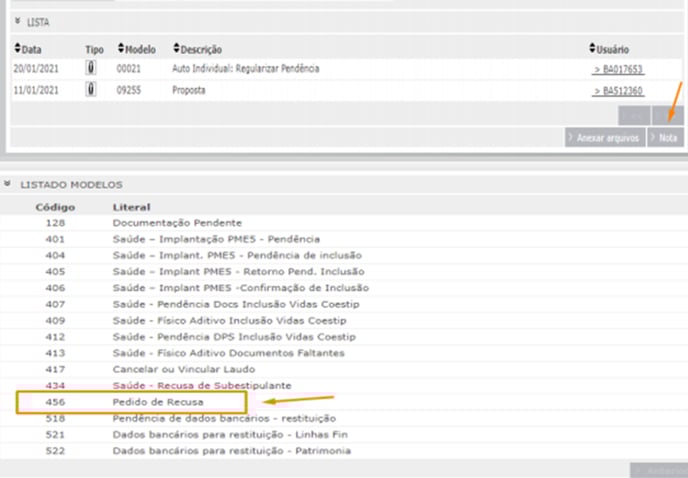688x478 pixels.
Task: Select model 128 Documentação Pendente
Action: tap(177, 222)
